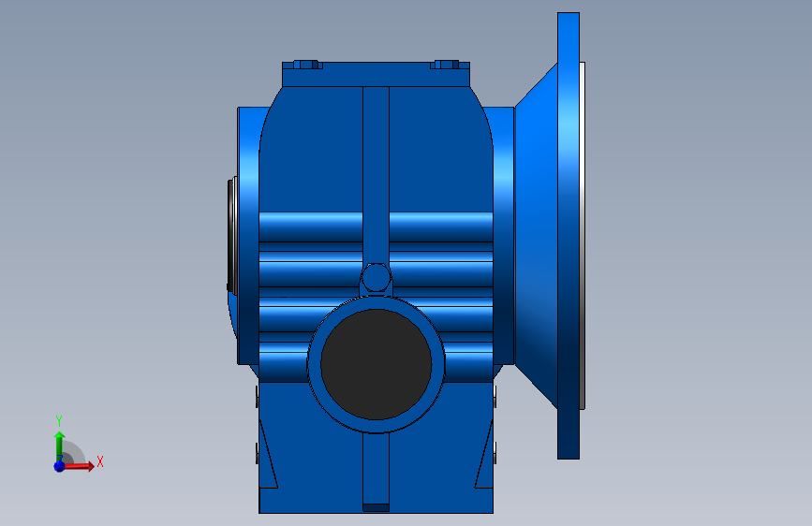Select the large mounting flange disc on the right
Viewport: 812px width, 526px height.
568,236
